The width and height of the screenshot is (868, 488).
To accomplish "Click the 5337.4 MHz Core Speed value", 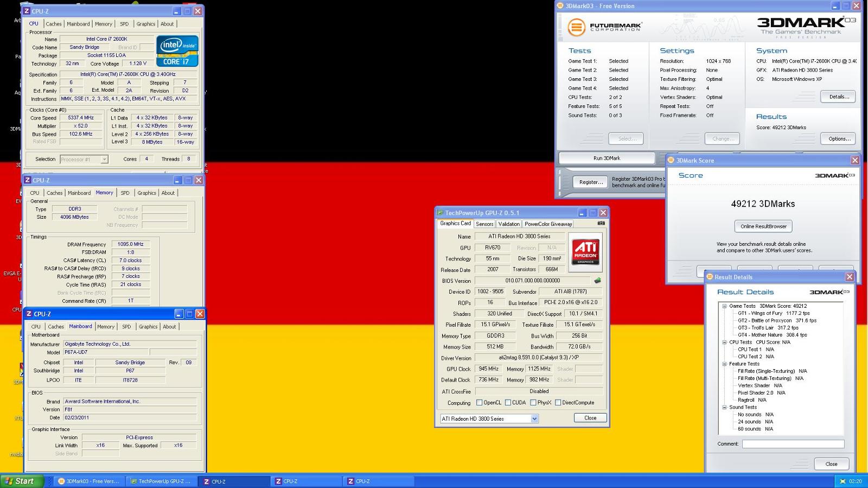I will coord(81,118).
